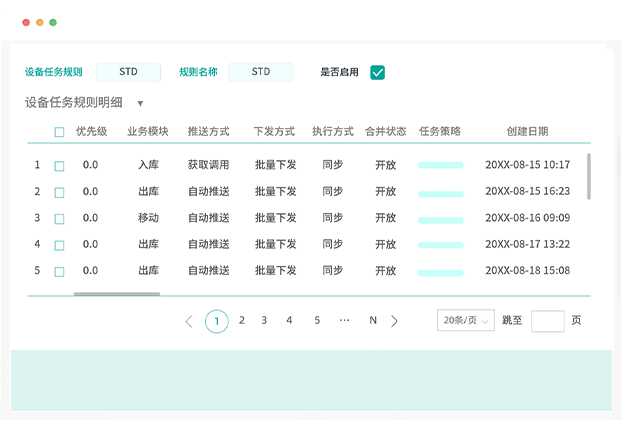
Task: Click the green maximize window dot
Action: coord(53,23)
